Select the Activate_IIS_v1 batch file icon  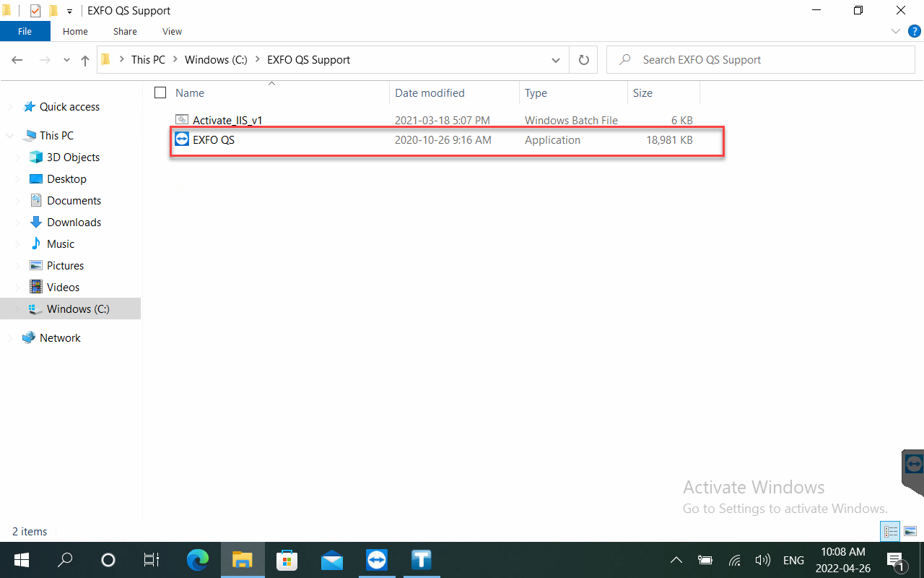(182, 120)
